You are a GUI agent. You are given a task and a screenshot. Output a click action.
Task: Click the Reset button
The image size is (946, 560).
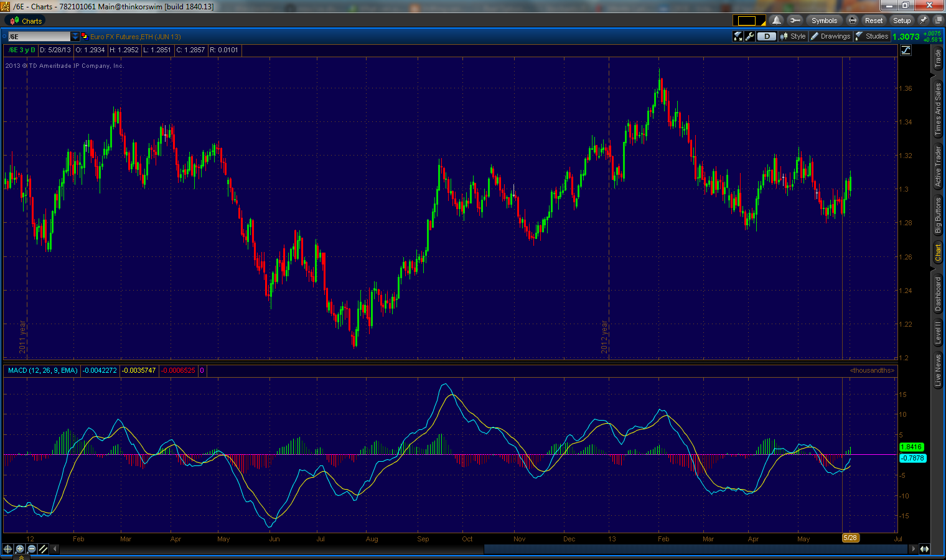pos(874,21)
